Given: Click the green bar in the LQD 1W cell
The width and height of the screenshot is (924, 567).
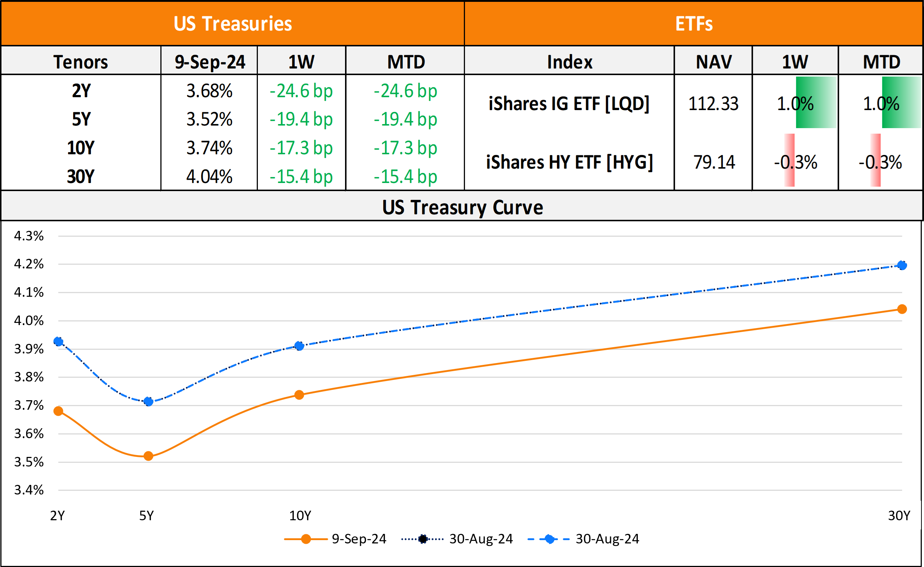Looking at the screenshot, I should pos(816,102).
